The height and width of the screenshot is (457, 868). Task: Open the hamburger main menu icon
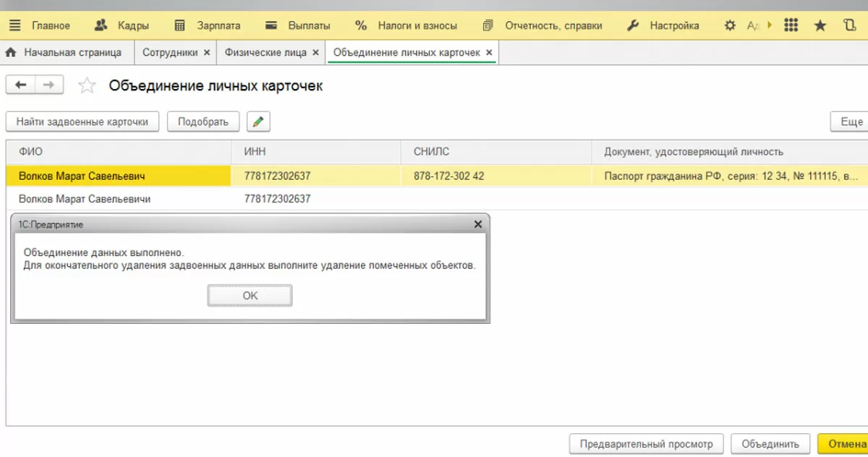[x=14, y=25]
